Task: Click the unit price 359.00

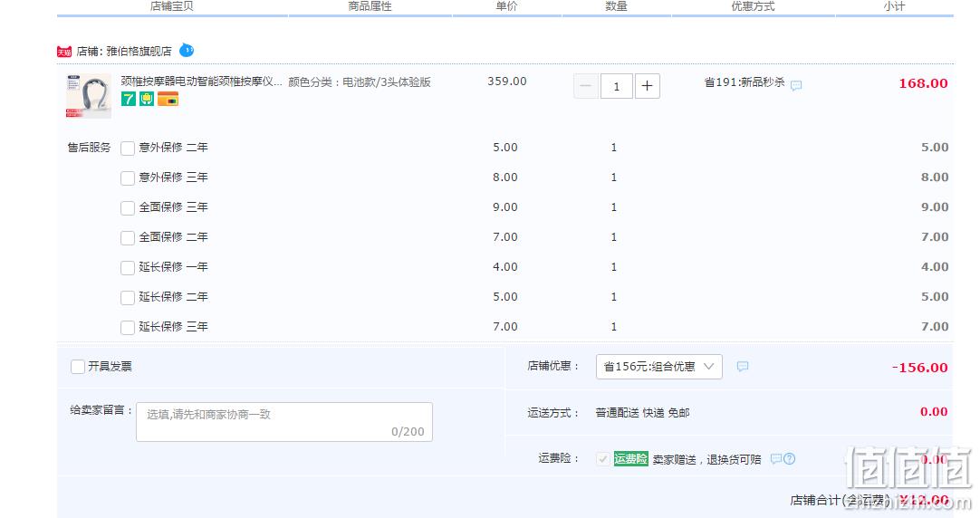Action: [507, 82]
